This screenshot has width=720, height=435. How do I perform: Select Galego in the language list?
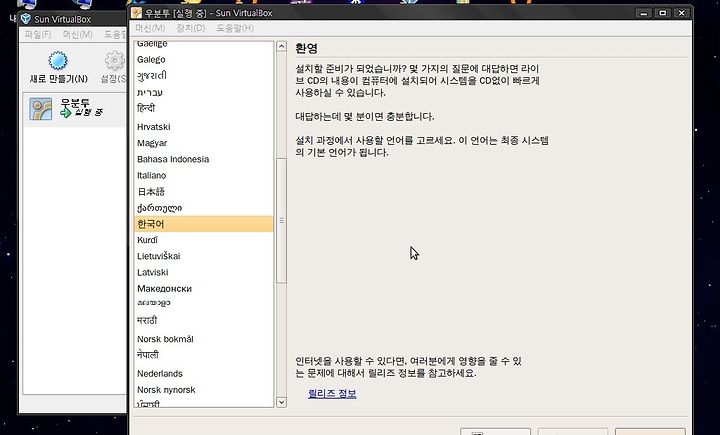point(204,60)
